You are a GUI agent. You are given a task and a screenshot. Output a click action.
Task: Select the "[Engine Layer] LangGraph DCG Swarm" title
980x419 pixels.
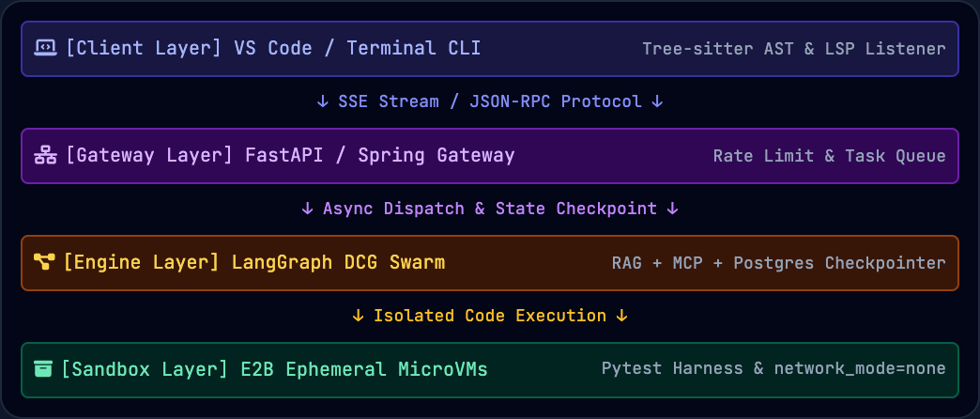tap(254, 263)
